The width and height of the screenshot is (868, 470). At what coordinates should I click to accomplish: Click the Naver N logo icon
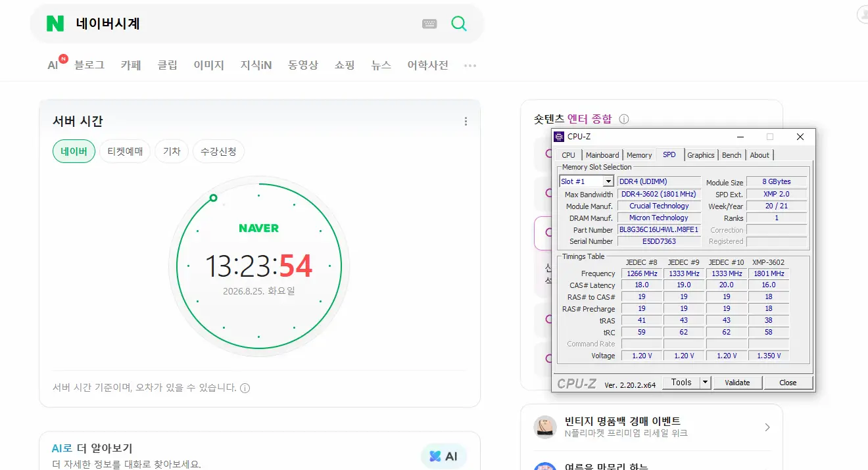click(55, 24)
